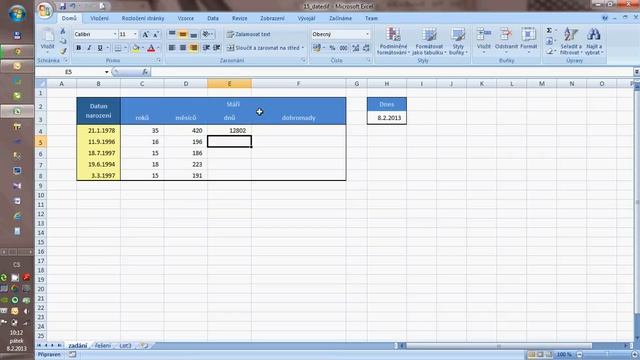Open the Windows Start orb

pos(17,13)
